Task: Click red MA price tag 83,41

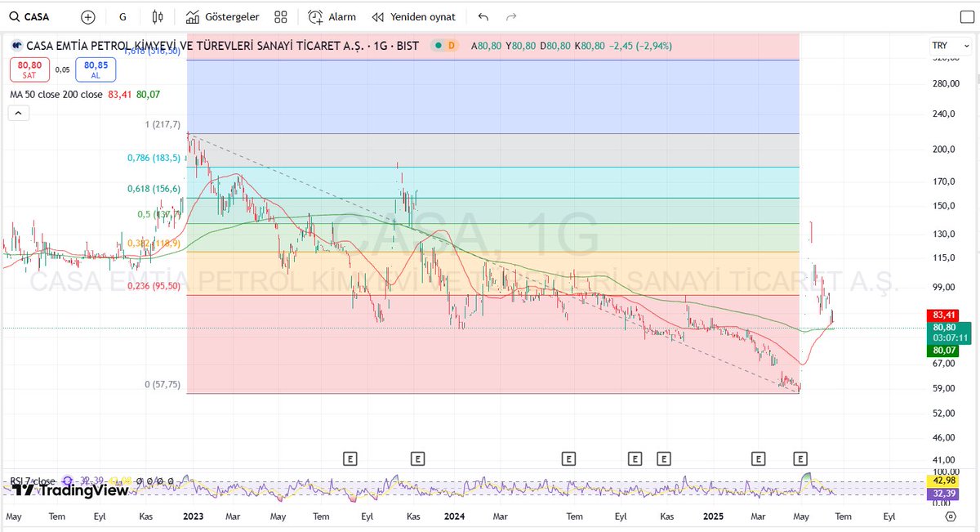Action: click(x=942, y=315)
